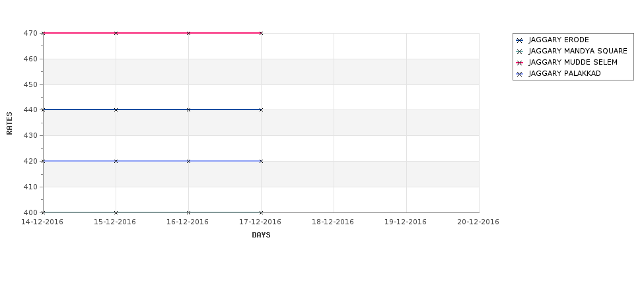
Task: Click the JAGGARY ERODE legend label
Action: (x=559, y=40)
